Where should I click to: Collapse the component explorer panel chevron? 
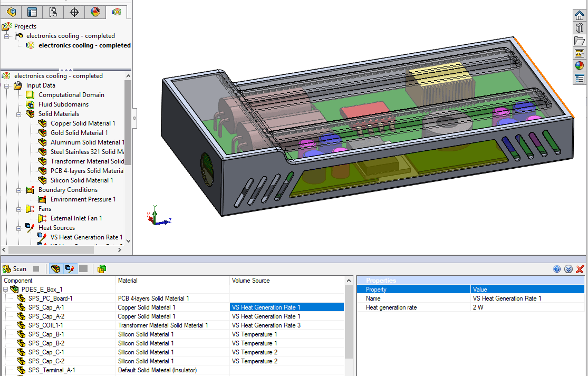[568, 269]
